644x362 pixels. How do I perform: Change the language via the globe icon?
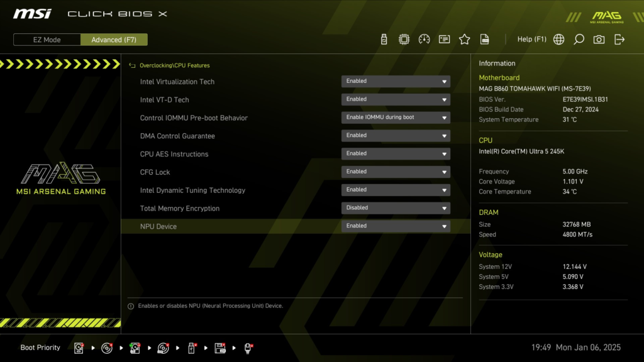point(558,38)
